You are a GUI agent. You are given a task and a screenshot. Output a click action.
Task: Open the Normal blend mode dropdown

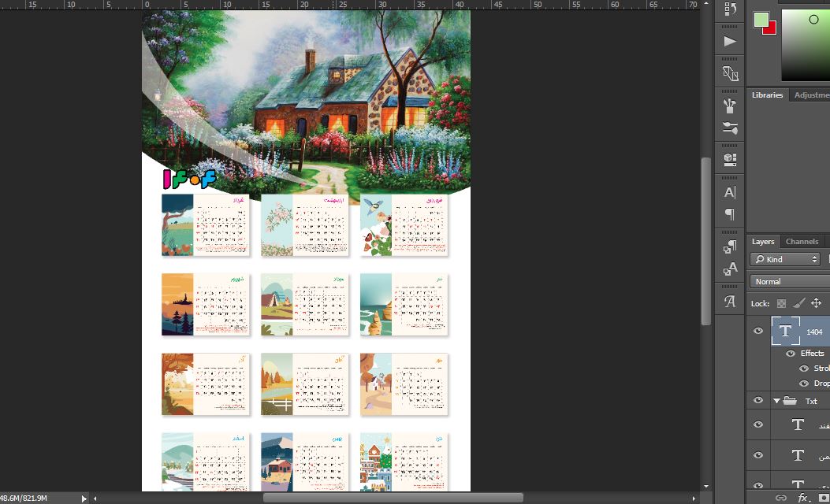(x=788, y=281)
